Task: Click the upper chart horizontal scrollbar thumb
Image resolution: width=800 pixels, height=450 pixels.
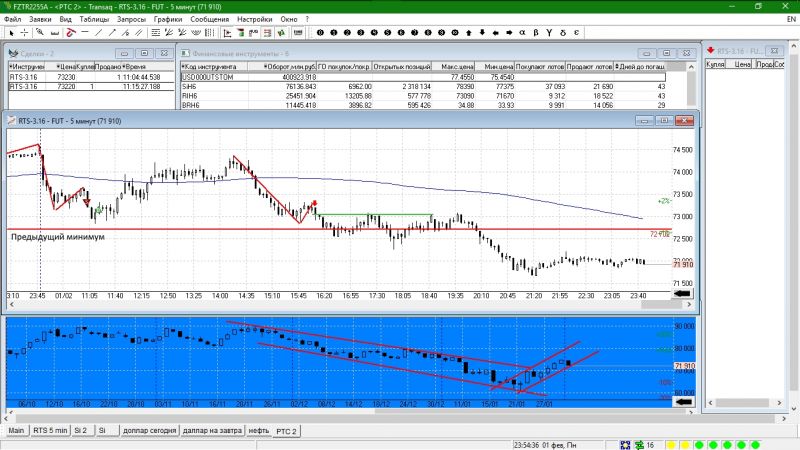Action: [662, 304]
